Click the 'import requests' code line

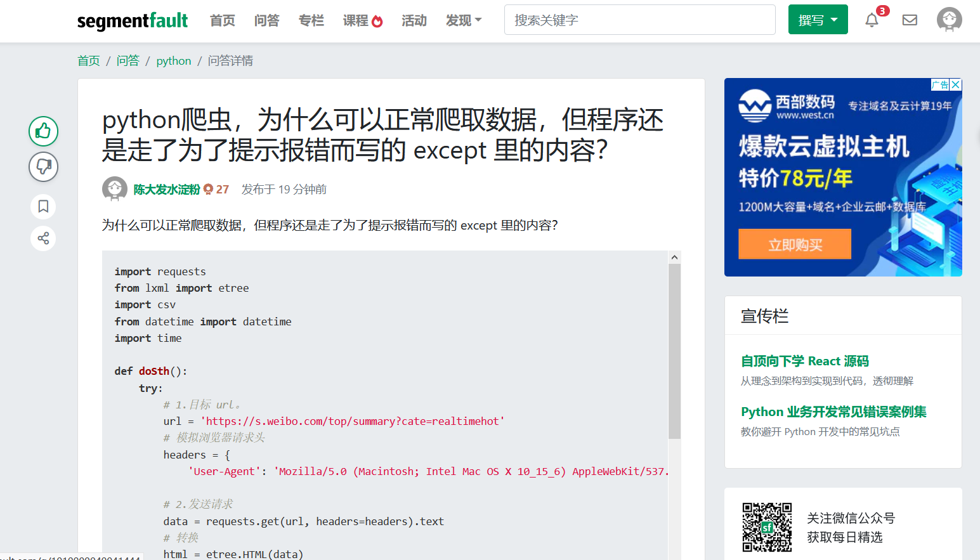pos(160,271)
